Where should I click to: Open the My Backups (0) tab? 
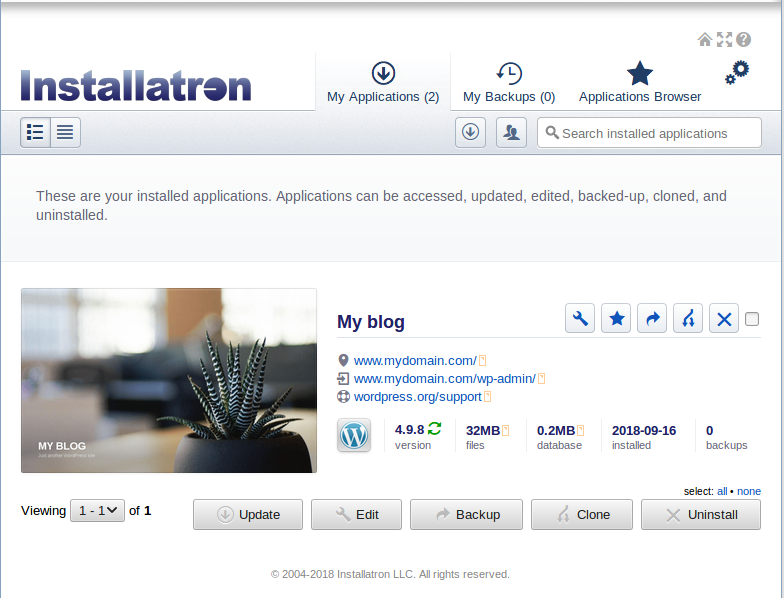pyautogui.click(x=509, y=83)
